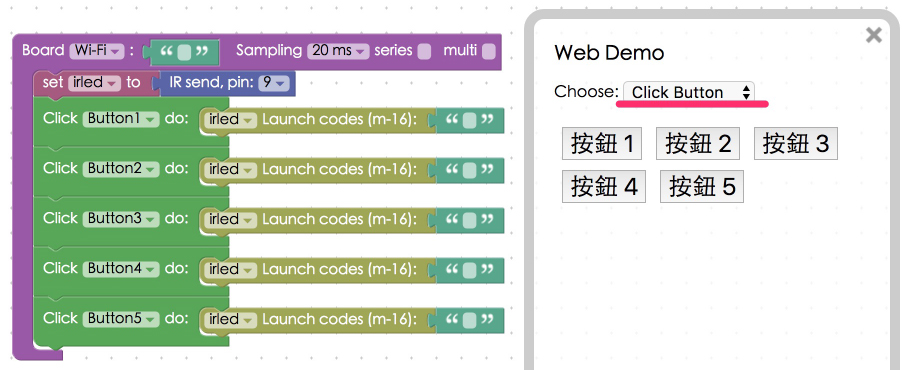The height and width of the screenshot is (370, 902).
Task: Open the Button5 dropdown
Action: 121,319
